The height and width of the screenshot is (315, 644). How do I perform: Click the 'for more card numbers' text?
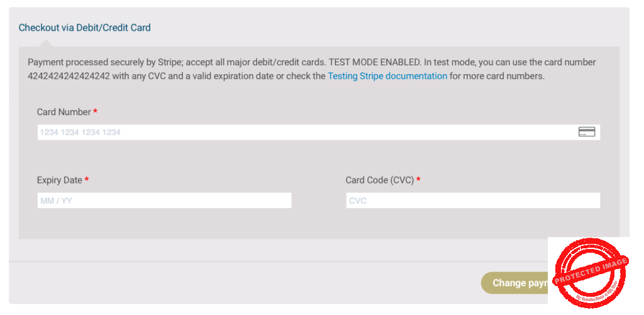point(497,76)
